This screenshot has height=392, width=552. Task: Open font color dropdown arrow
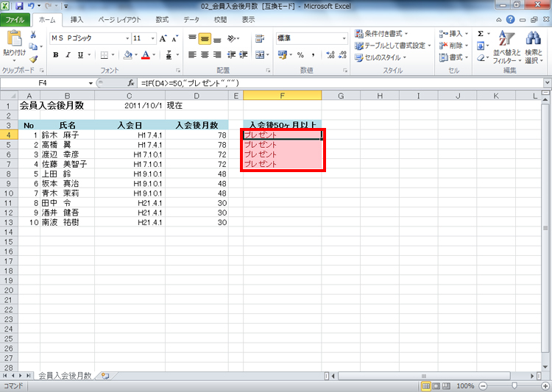[x=154, y=55]
